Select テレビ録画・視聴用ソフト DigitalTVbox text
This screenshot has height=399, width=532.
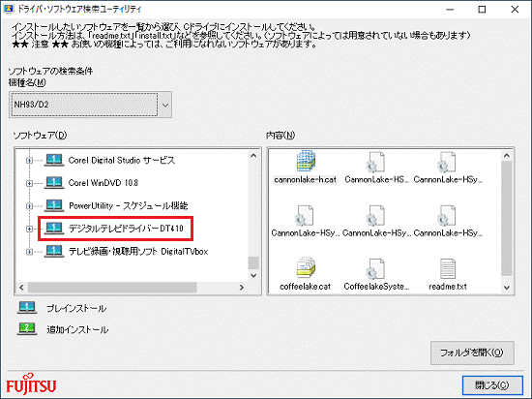(138, 252)
